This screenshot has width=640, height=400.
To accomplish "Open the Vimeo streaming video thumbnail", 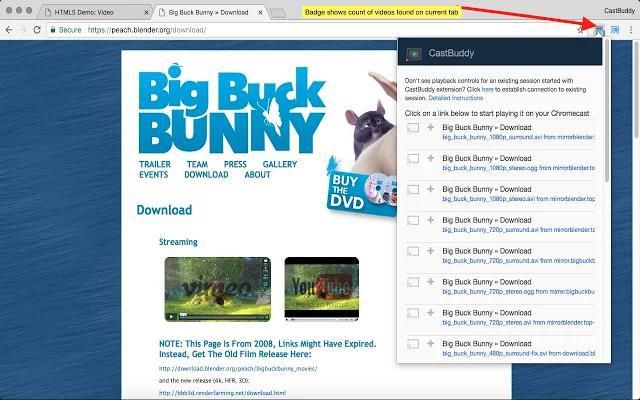I will (218, 289).
